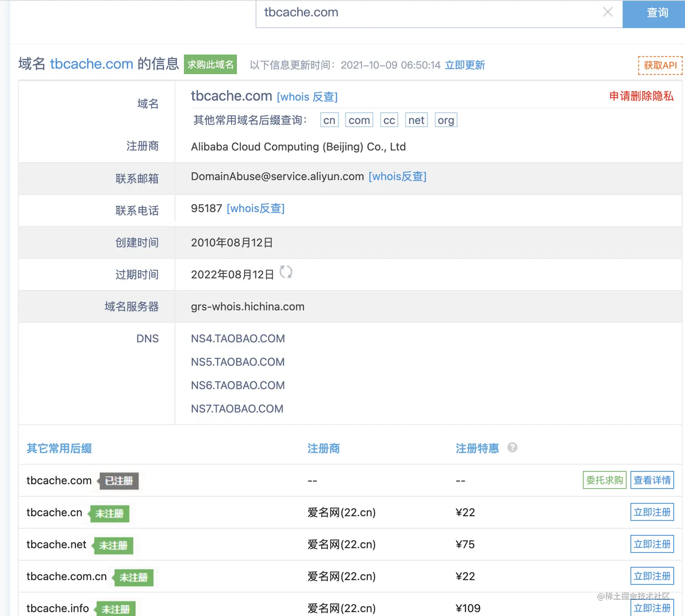Screen dimensions: 685x616
Task: Click the 未注册 badge on tbcache.info
Action: [x=115, y=609]
